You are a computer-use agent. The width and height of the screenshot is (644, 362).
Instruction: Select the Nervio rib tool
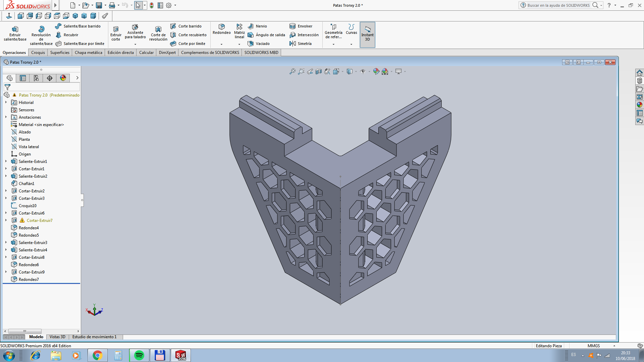point(257,26)
